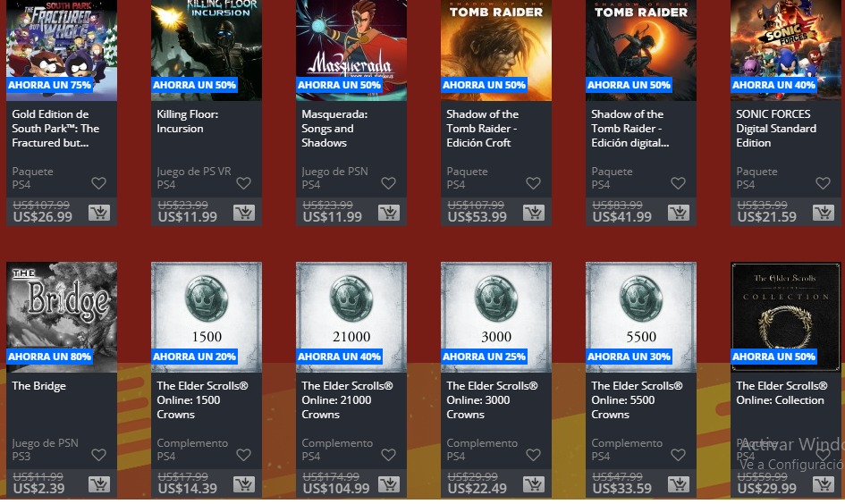Add Masquerada: Songs and Shadows to cart
The width and height of the screenshot is (845, 504).
389,214
